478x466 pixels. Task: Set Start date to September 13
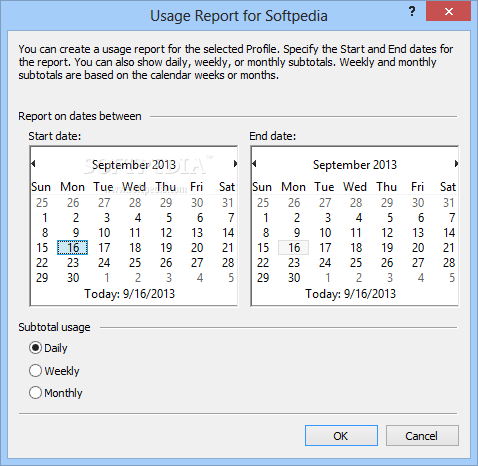point(197,233)
